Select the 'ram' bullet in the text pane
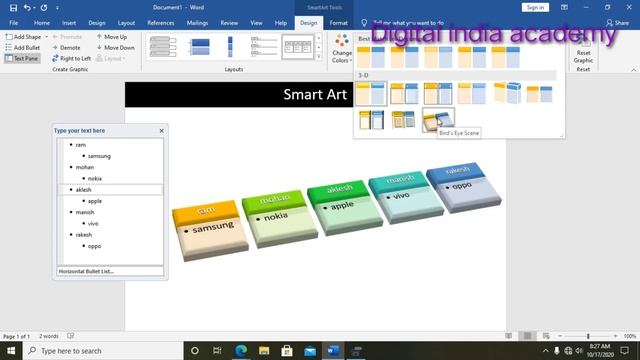 (81, 145)
